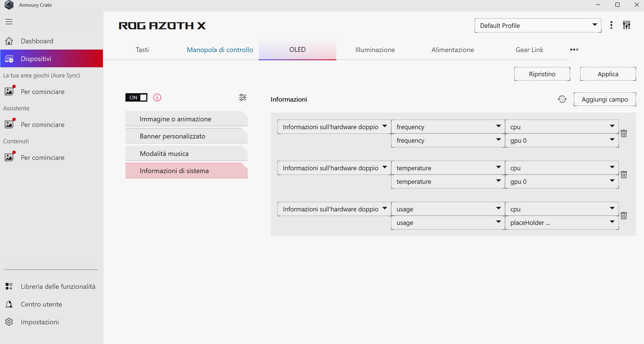Viewport: 644px width, 344px height.
Task: Refresh the Informazioni field list
Action: [x=562, y=99]
